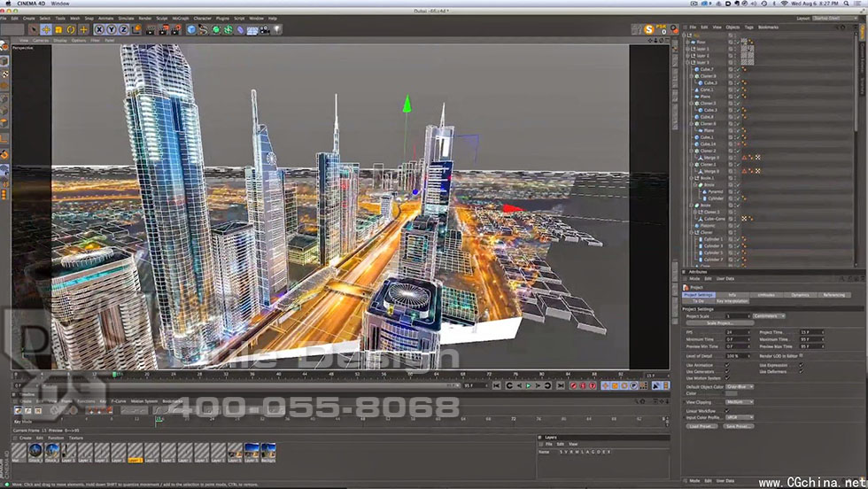Open the Centimeters unit dropdown
Viewport: 868px width, 489px height.
769,315
